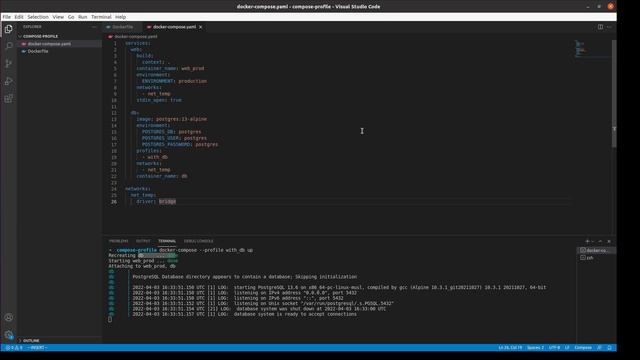
Task: Open the Go menu
Action: (x=71, y=17)
